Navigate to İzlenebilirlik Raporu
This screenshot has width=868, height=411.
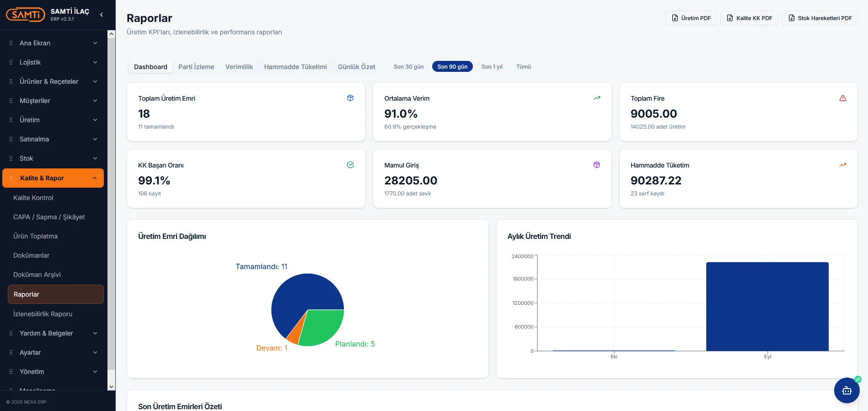(43, 314)
